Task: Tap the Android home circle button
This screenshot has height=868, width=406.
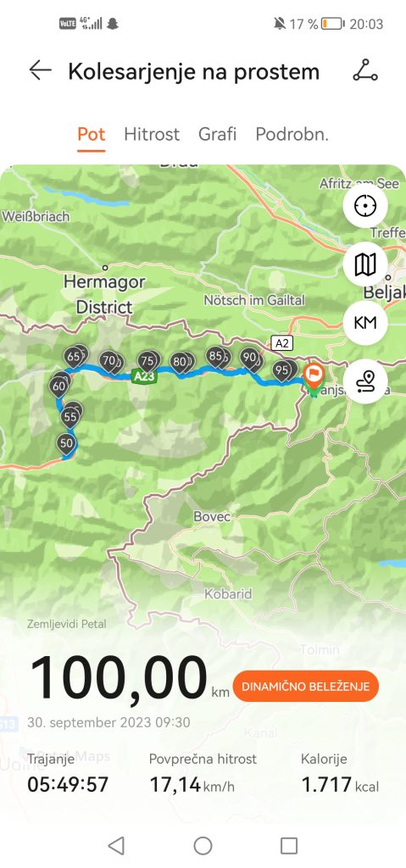Action: pos(203,846)
